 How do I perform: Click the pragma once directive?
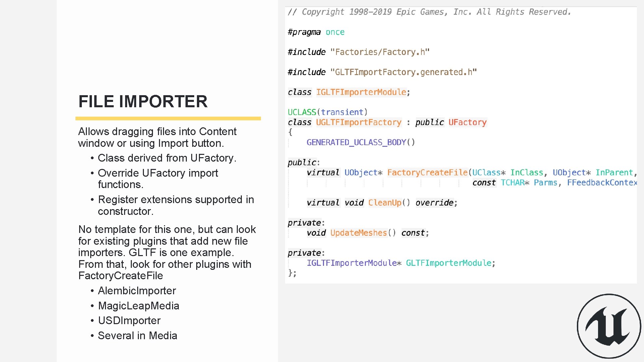[316, 32]
